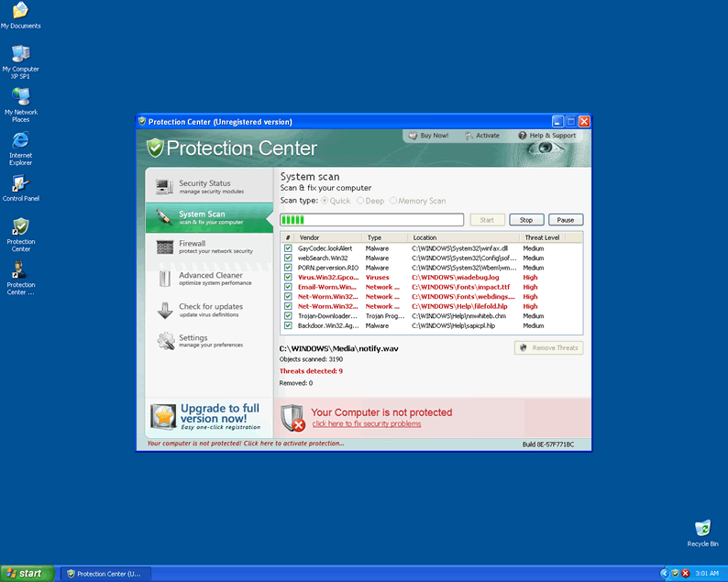Uncheck the GayCodec.lookAlert threat checkbox
This screenshot has width=728, height=582.
point(288,248)
